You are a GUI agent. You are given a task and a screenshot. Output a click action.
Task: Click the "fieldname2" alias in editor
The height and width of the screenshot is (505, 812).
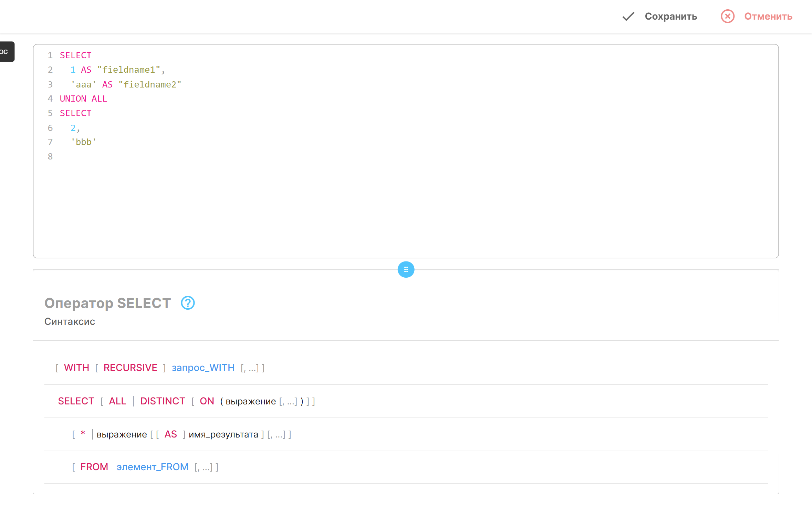point(150,85)
